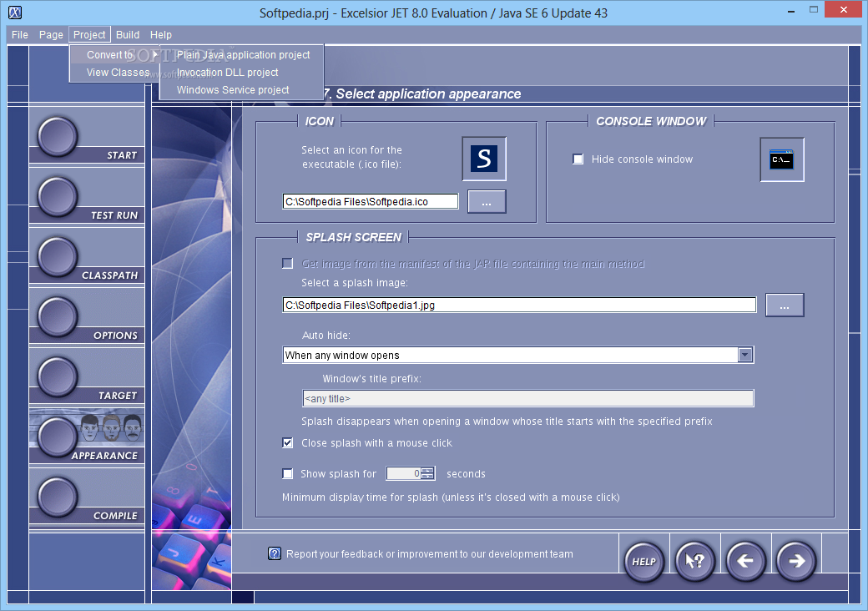Open the Compile page in the sidebar
This screenshot has width=868, height=611.
(87, 497)
